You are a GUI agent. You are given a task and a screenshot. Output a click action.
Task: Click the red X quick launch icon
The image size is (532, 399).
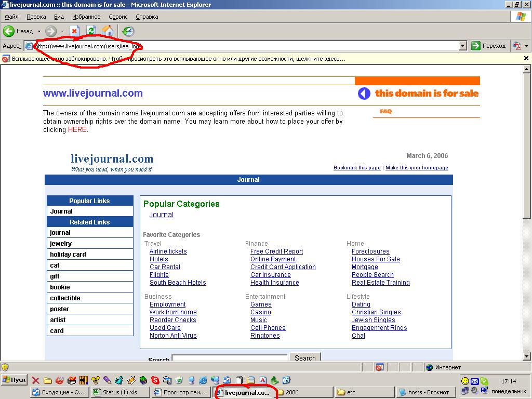36,380
